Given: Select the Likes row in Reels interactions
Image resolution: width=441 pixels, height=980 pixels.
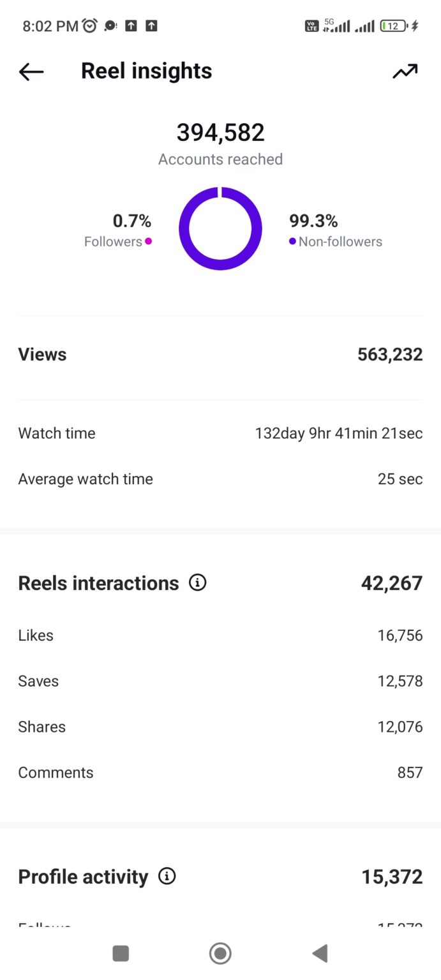Looking at the screenshot, I should point(220,635).
